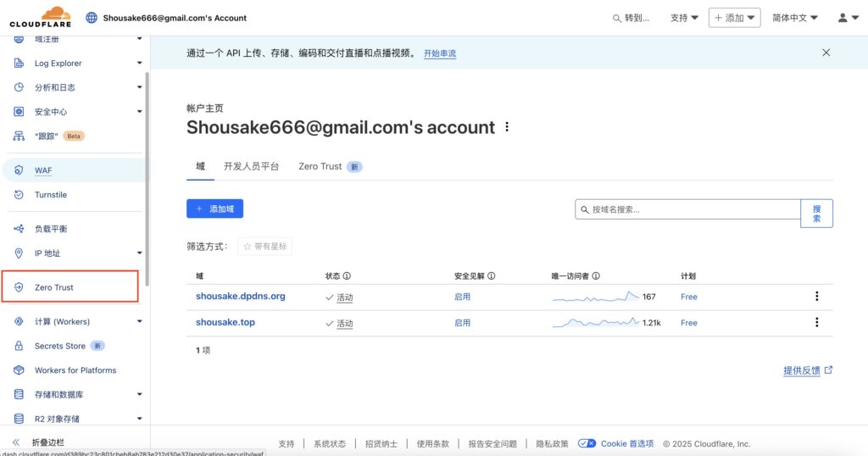Open the three-dot menu for shousake.top
868x456 pixels.
[816, 322]
